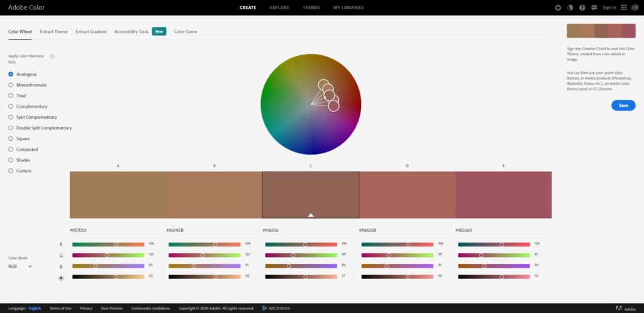Click the Sign In link

609,8
